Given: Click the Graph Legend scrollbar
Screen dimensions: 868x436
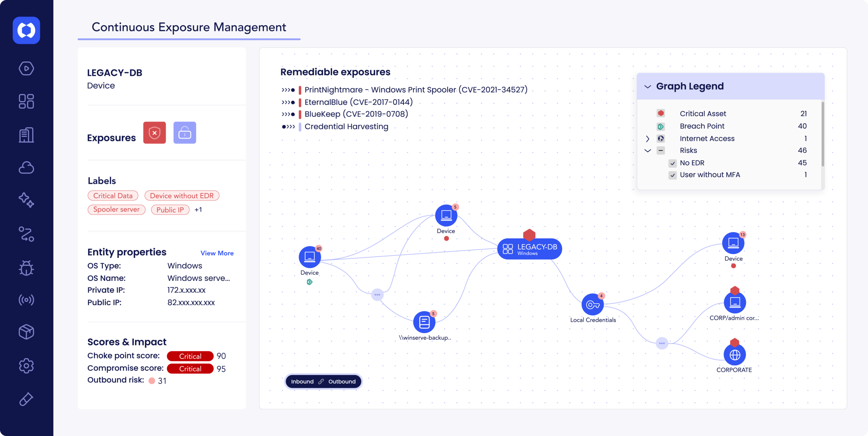Looking at the screenshot, I should click(x=823, y=135).
